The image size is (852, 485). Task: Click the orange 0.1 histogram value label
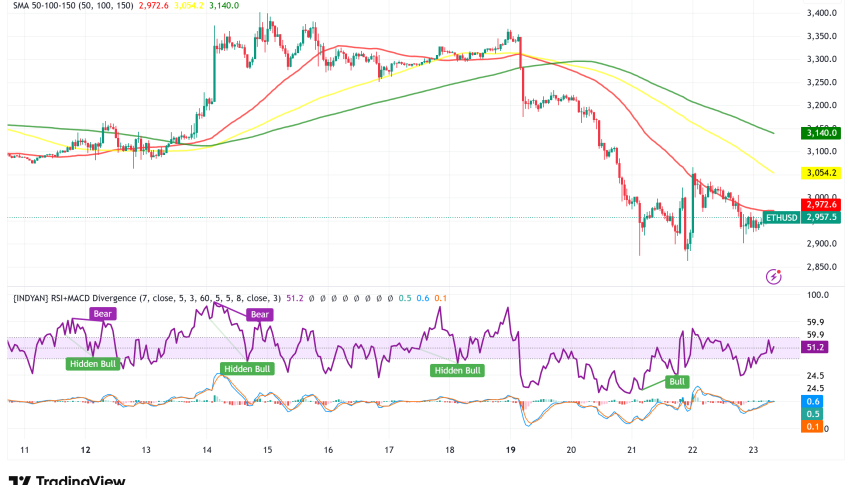pyautogui.click(x=815, y=427)
